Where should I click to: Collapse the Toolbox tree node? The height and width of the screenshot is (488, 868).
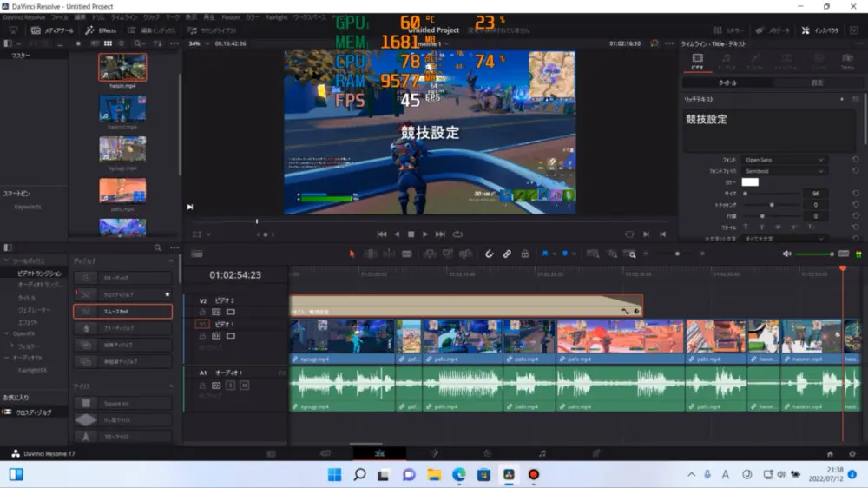pos(7,260)
